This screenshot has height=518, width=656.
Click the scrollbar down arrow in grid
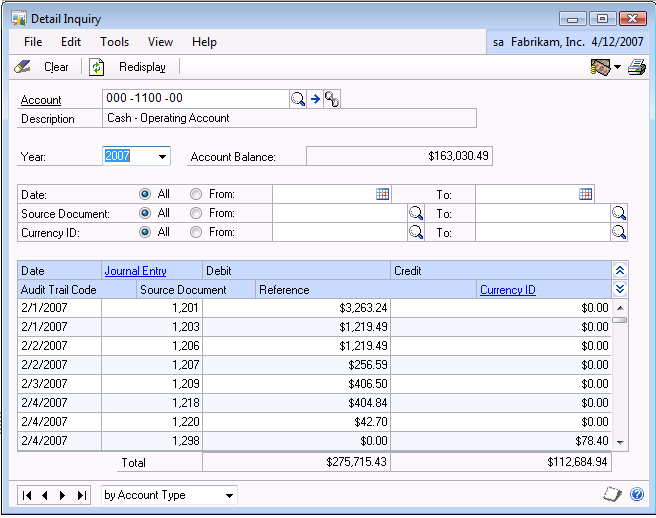[x=620, y=442]
